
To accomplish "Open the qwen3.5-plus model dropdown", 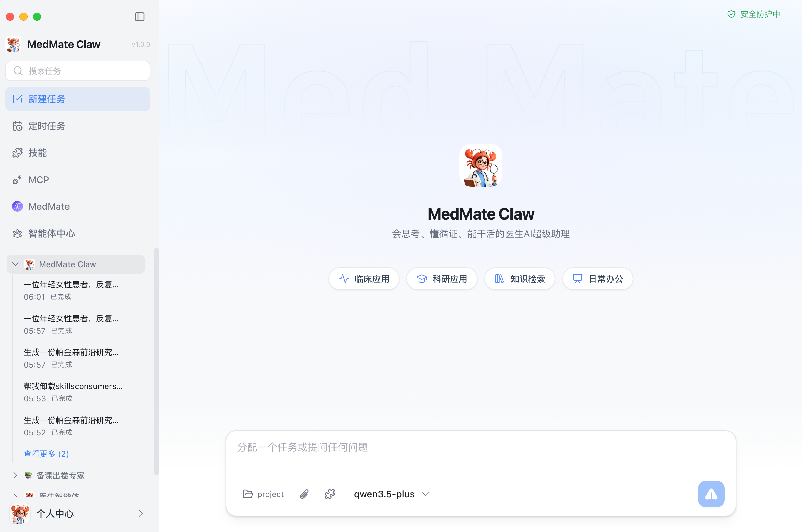I will 391,494.
